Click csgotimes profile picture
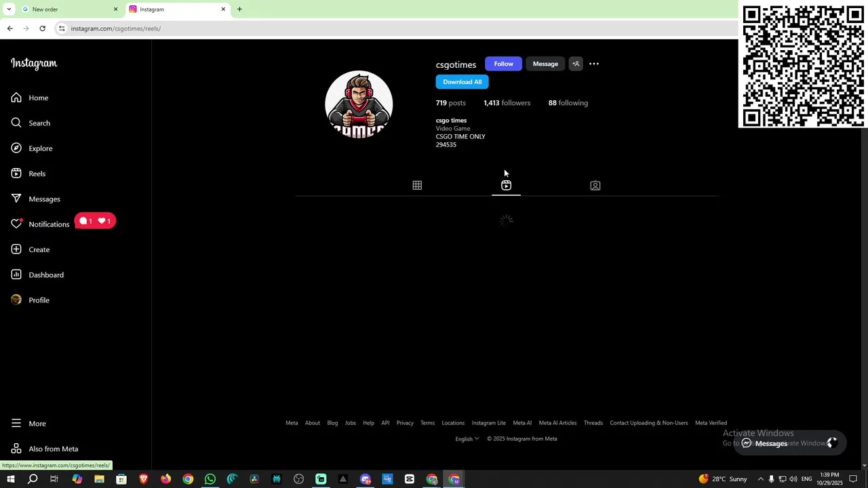 (359, 104)
